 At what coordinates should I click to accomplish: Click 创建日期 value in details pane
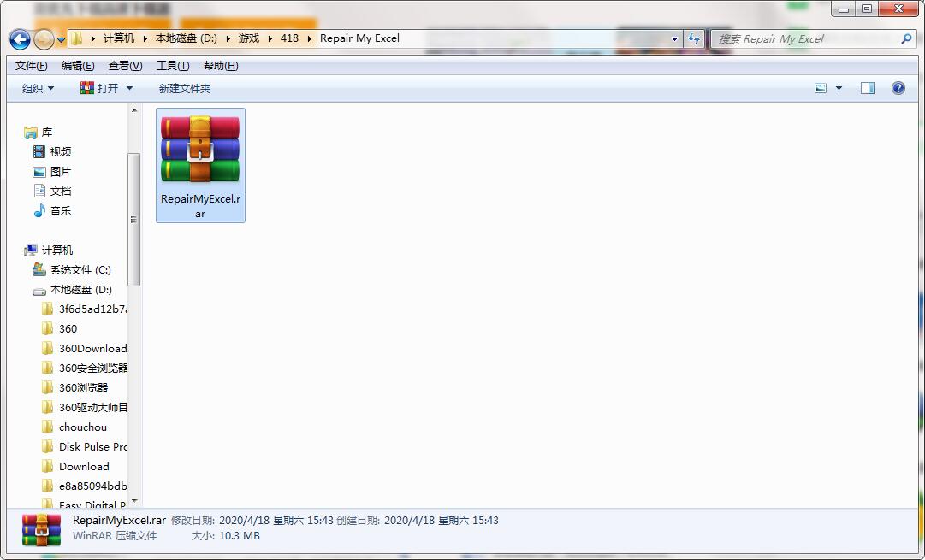click(x=442, y=521)
